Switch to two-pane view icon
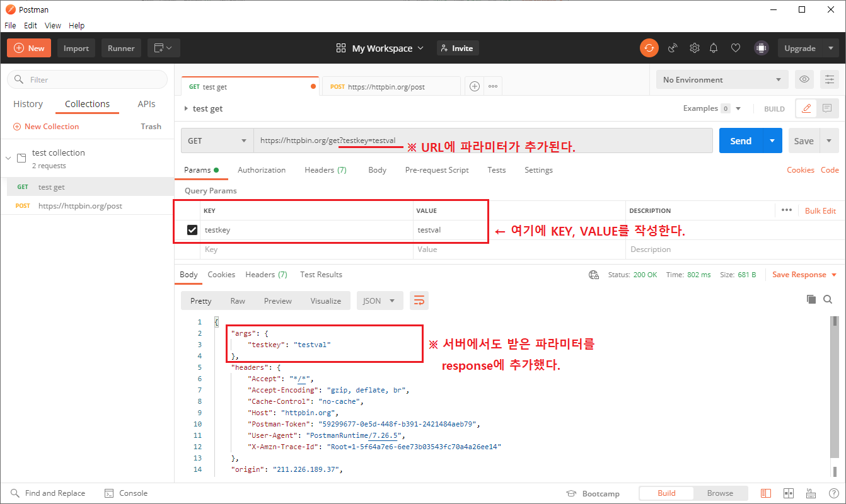846x504 pixels. pyautogui.click(x=789, y=493)
